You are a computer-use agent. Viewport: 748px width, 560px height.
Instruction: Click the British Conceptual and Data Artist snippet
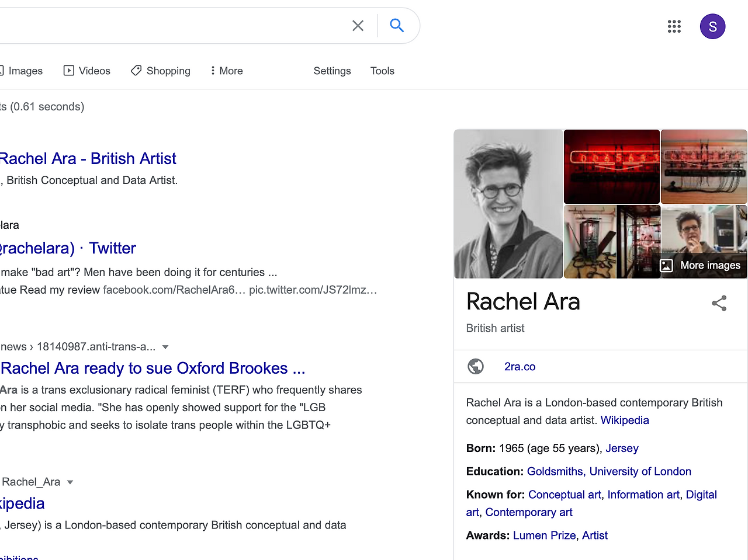click(x=92, y=180)
